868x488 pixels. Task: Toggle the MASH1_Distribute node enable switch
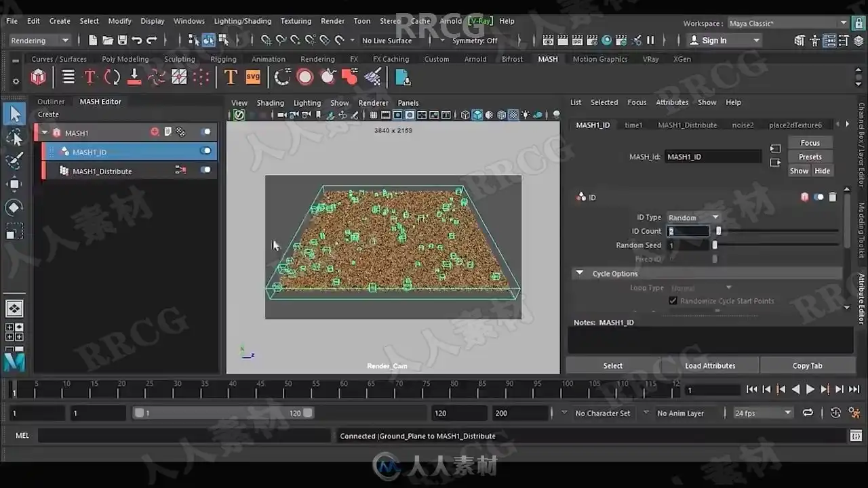(205, 170)
